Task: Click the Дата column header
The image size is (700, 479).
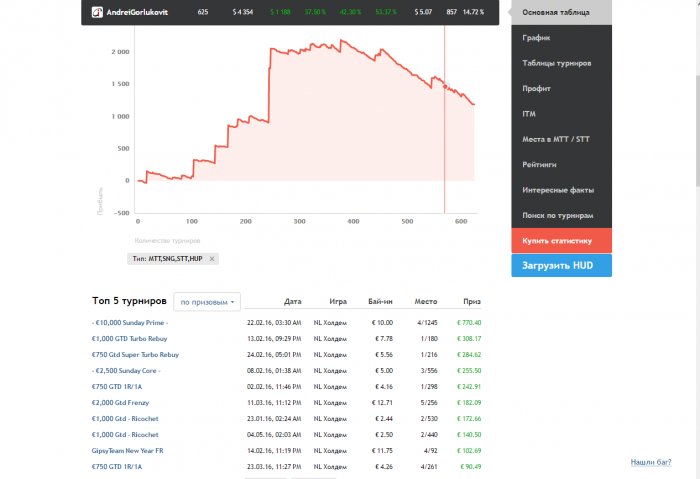Action: 292,301
